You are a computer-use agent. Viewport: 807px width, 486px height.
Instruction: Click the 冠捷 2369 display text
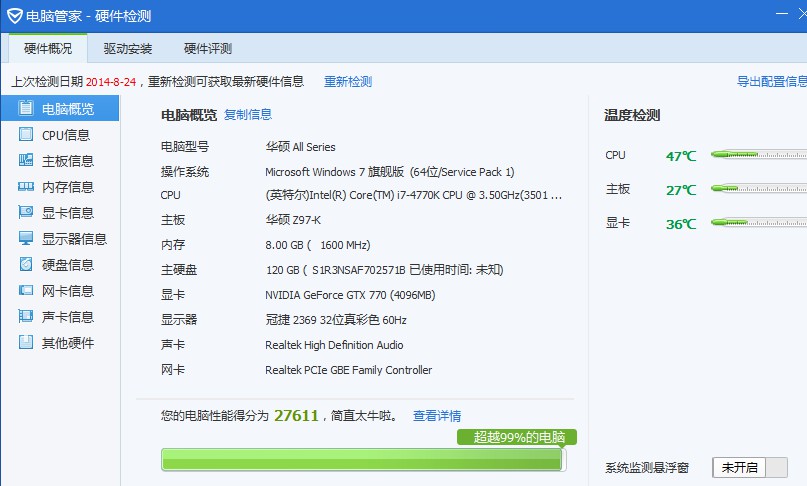pyautogui.click(x=336, y=320)
